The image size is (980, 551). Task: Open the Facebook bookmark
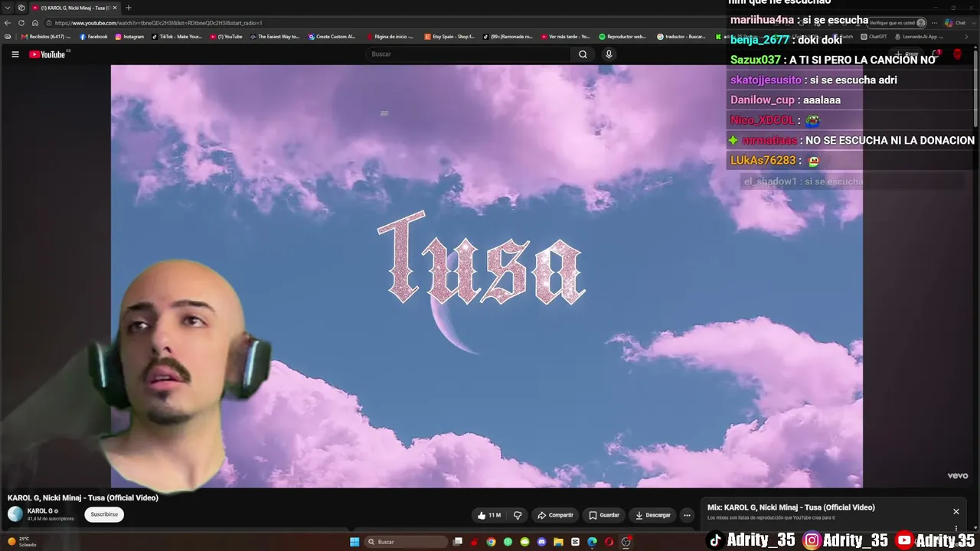(x=93, y=37)
